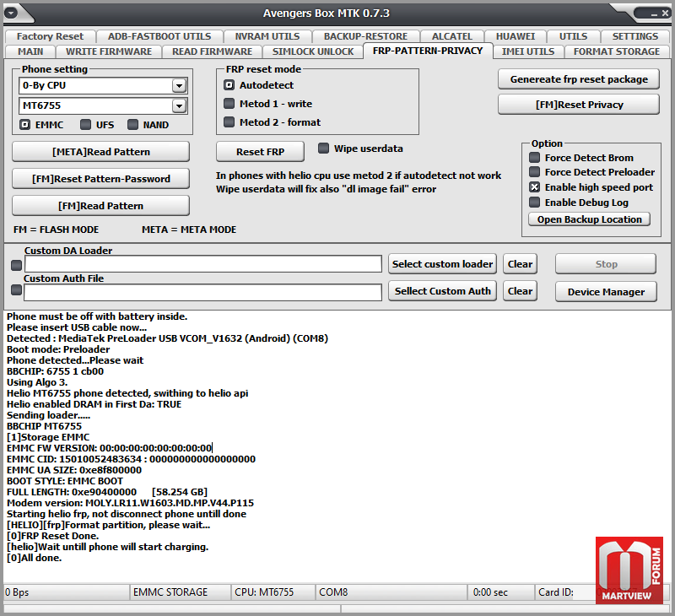Click 'BBCHIP: 6755 1 cb00' log line

55,371
